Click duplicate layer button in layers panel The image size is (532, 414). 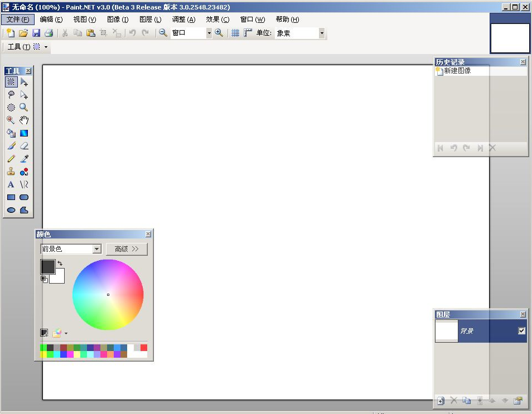pos(467,401)
